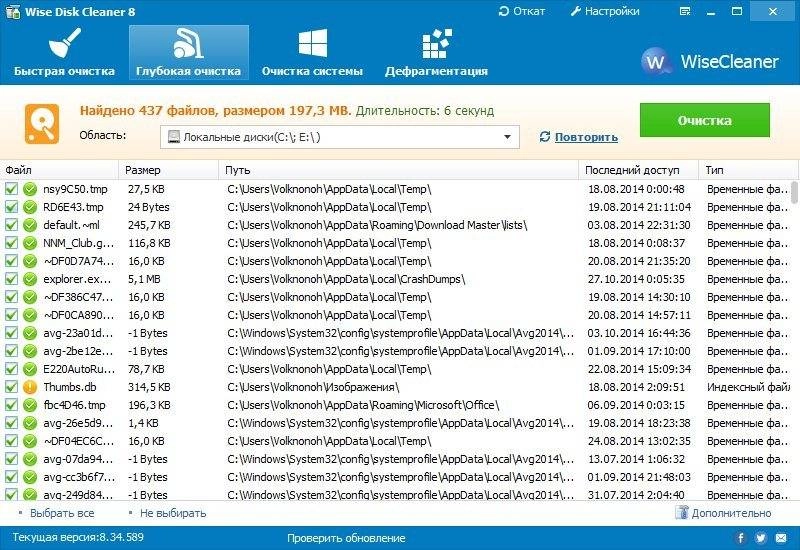800x550 pixels.
Task: Open Очистка системы Windows logo icon
Action: click(x=312, y=43)
